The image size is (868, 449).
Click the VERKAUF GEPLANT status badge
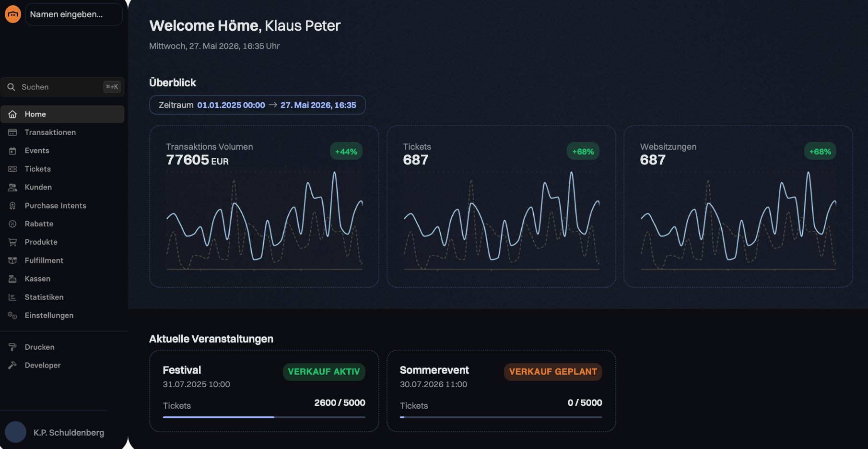point(553,372)
